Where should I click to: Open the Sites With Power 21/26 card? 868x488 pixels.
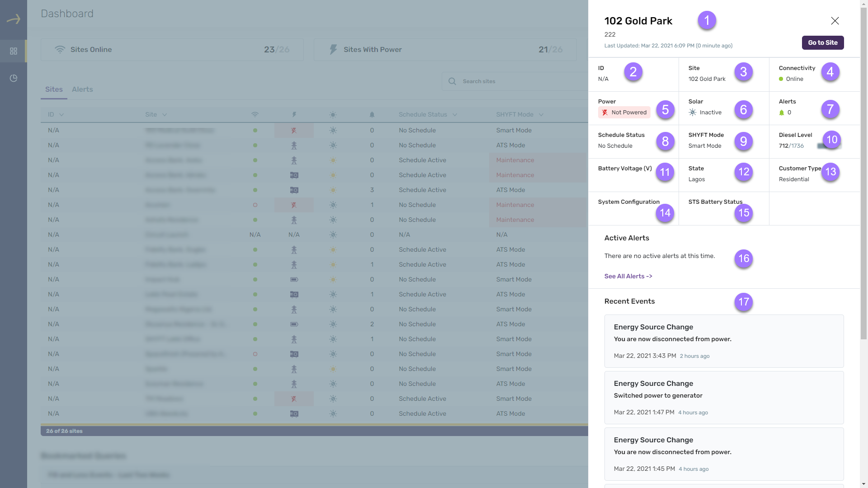[x=445, y=50]
